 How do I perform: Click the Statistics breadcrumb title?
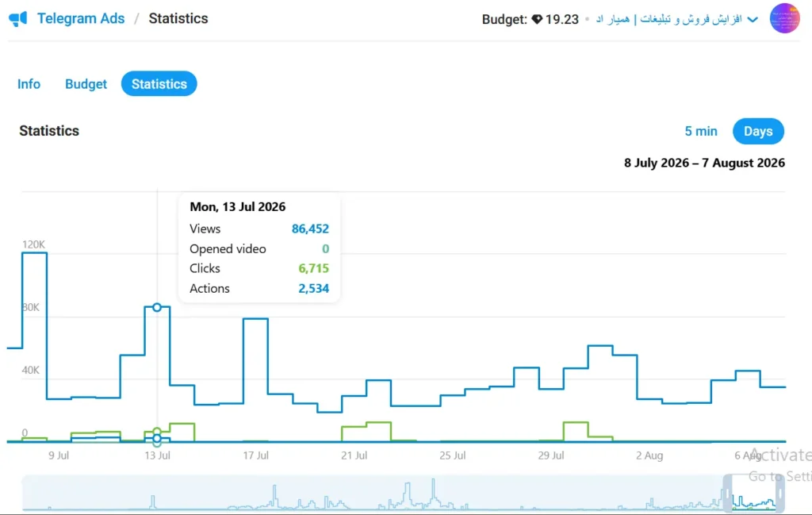(178, 19)
